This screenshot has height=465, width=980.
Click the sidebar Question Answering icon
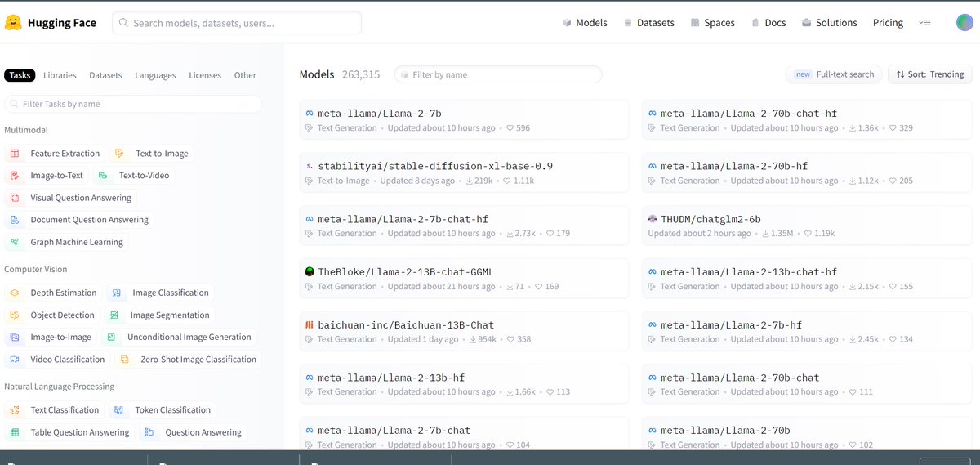[149, 432]
